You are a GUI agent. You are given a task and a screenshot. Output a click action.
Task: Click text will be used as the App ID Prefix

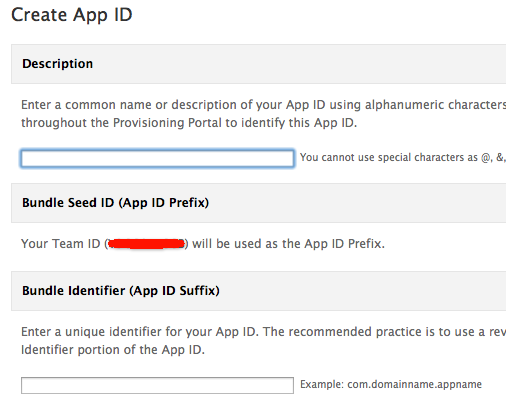[x=288, y=244]
